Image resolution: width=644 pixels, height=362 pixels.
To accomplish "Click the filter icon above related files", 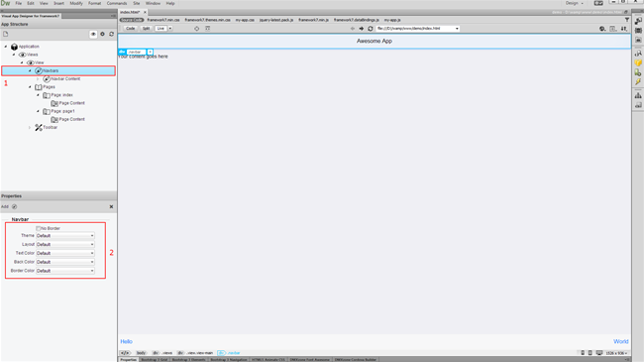I will click(x=627, y=20).
